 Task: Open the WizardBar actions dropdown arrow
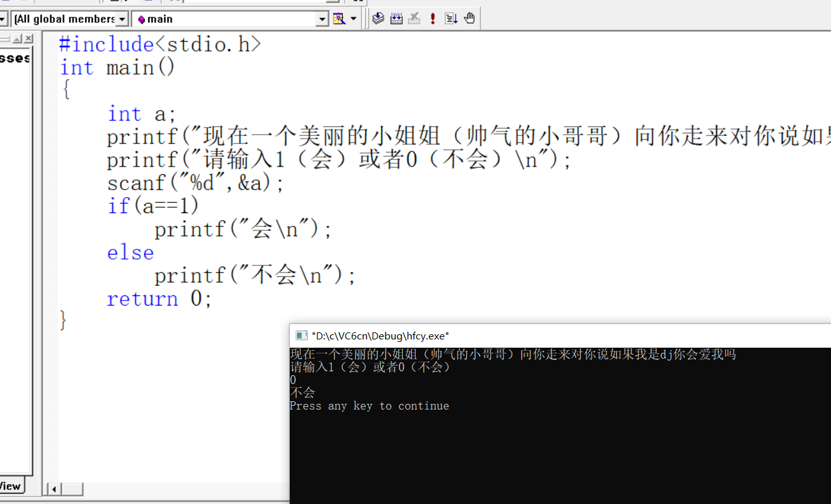point(354,19)
